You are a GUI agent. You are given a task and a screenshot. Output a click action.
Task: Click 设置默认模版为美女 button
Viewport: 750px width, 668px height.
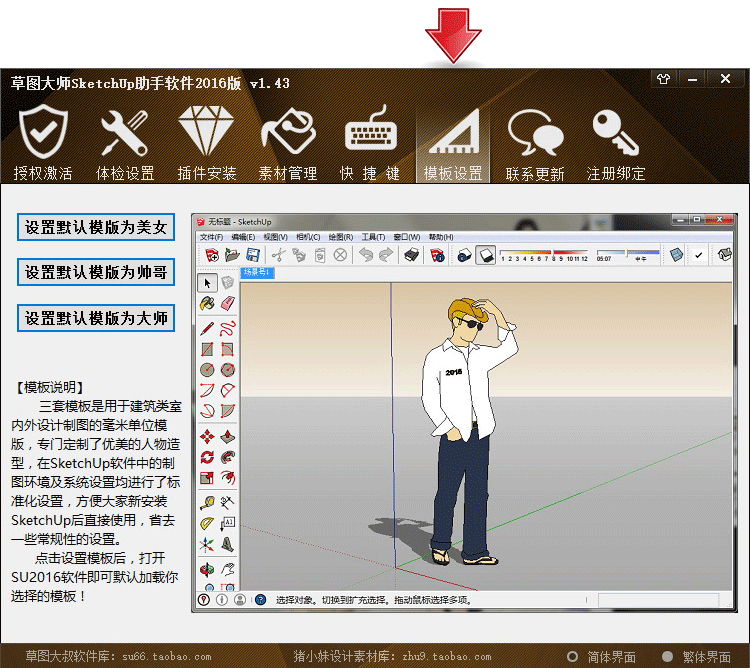pyautogui.click(x=96, y=227)
